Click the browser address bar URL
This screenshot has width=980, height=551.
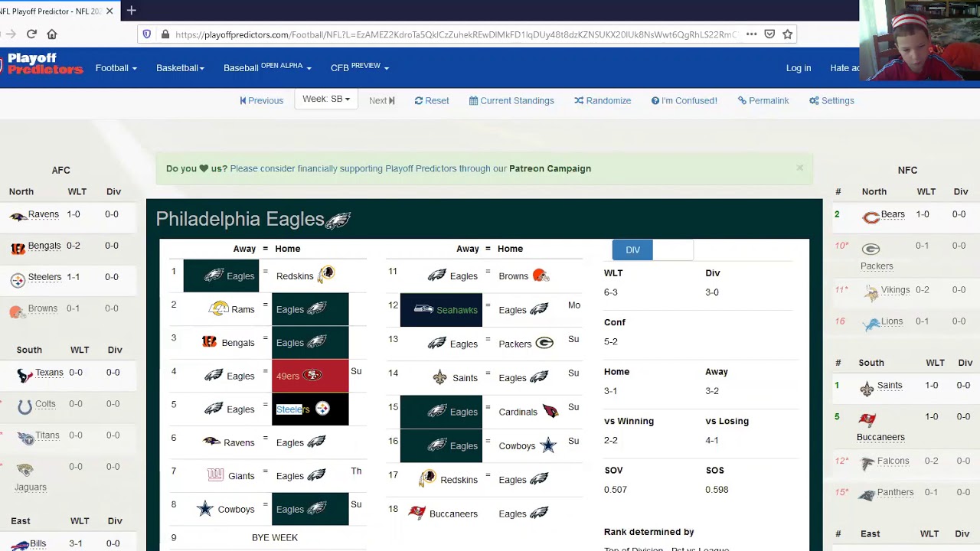point(456,34)
